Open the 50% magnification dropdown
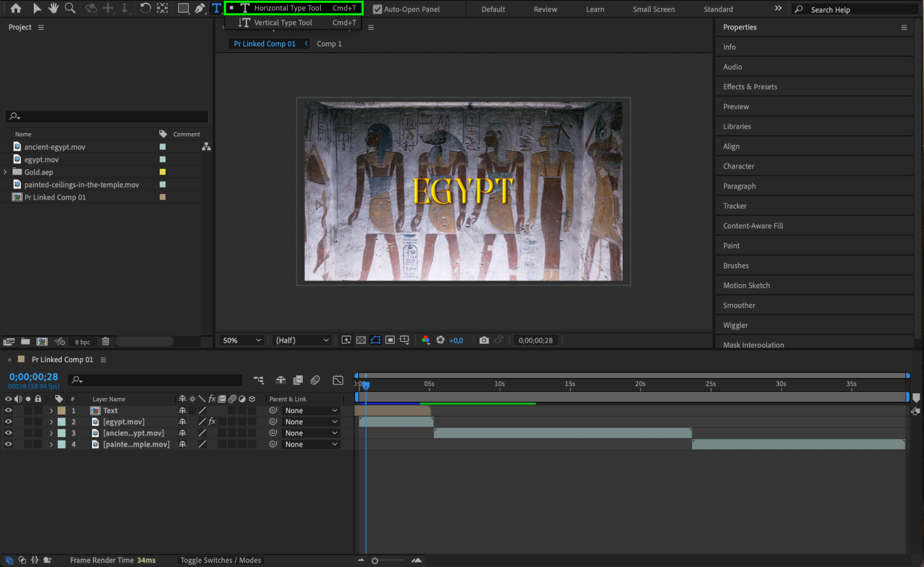Screen dimensions: 924x567 pos(242,340)
